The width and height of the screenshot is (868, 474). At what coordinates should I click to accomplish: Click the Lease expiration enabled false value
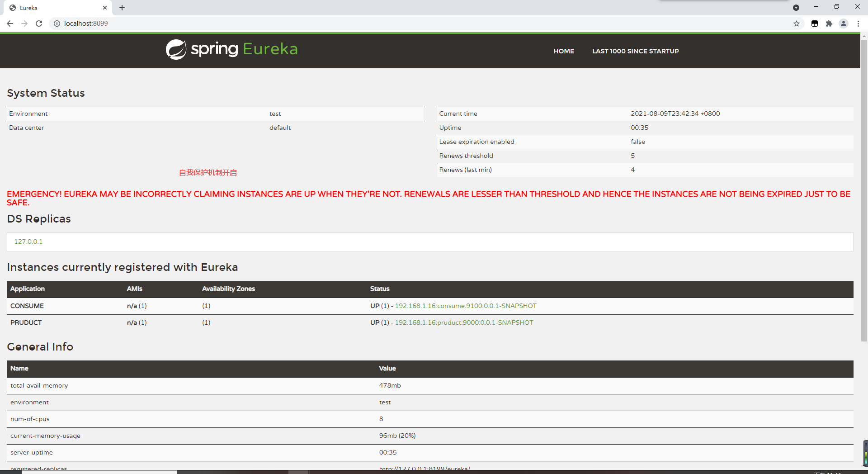coord(638,142)
